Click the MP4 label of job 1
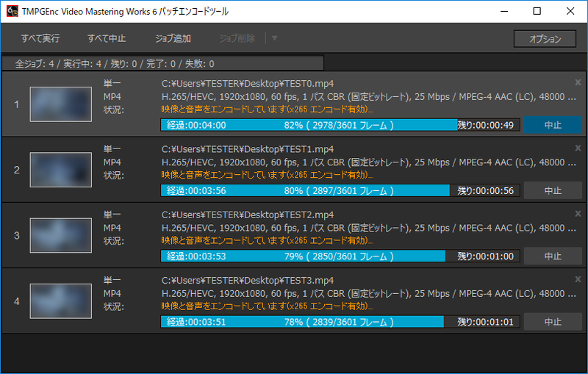Image resolution: width=588 pixels, height=374 pixels. [112, 97]
